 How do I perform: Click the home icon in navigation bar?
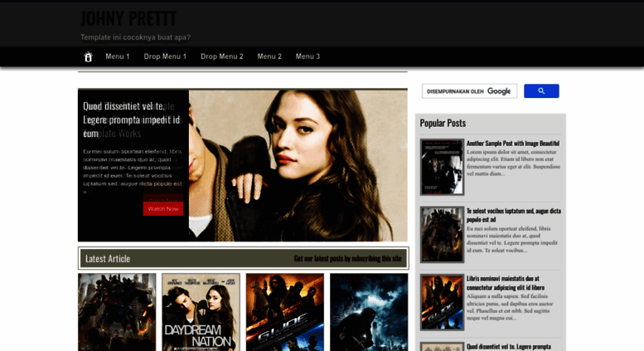(88, 56)
